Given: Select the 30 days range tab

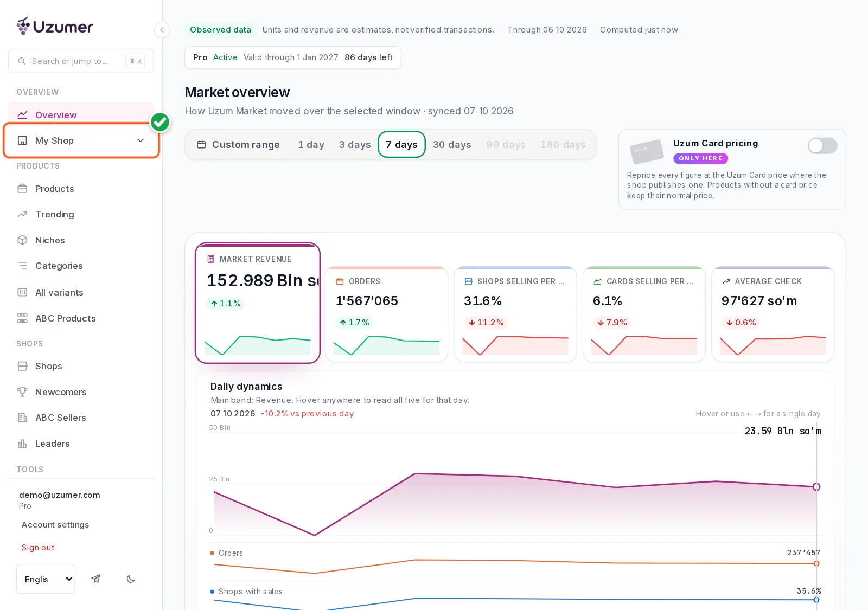Looking at the screenshot, I should (x=452, y=145).
